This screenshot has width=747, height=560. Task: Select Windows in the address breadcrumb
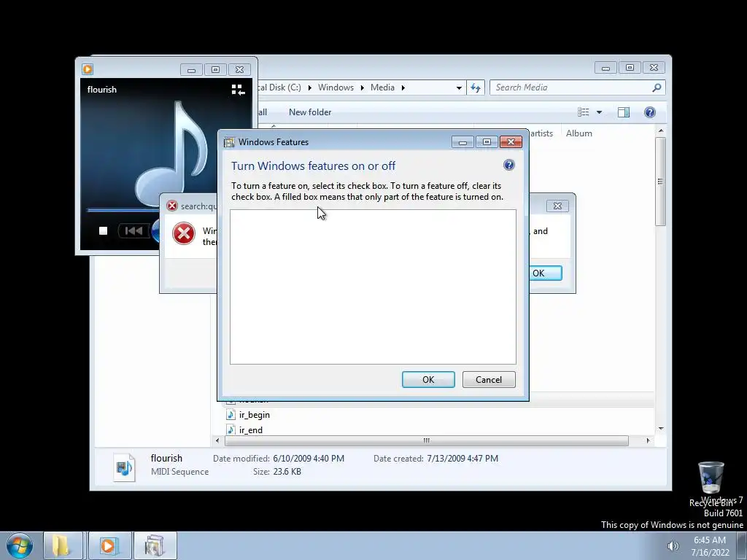[x=336, y=87]
